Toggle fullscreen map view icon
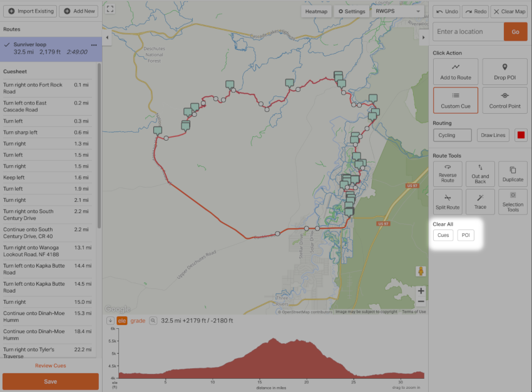The height and width of the screenshot is (392, 532). (110, 9)
